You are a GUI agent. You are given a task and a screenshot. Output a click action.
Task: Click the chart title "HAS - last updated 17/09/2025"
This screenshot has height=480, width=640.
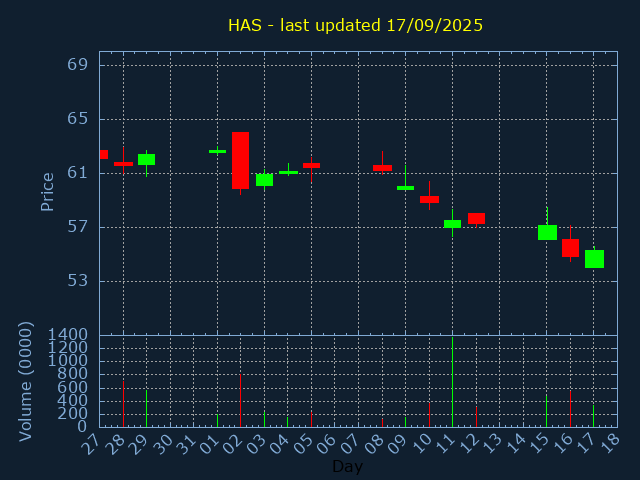click(x=355, y=25)
